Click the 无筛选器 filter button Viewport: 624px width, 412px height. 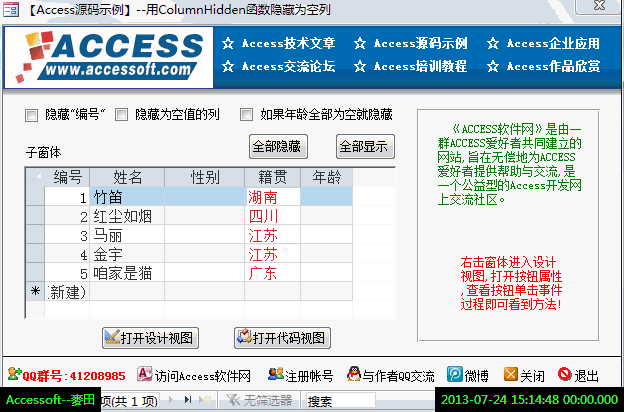coord(259,400)
